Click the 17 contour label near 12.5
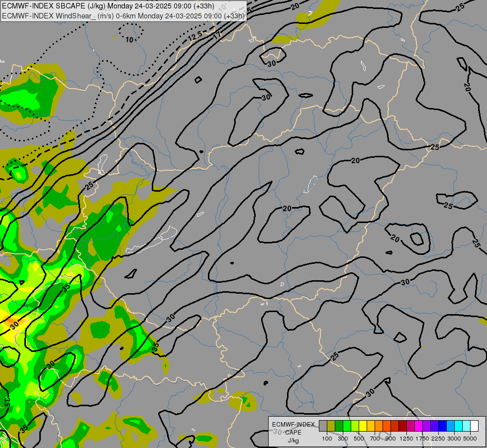This screenshot has height=448, width=487. click(x=217, y=35)
